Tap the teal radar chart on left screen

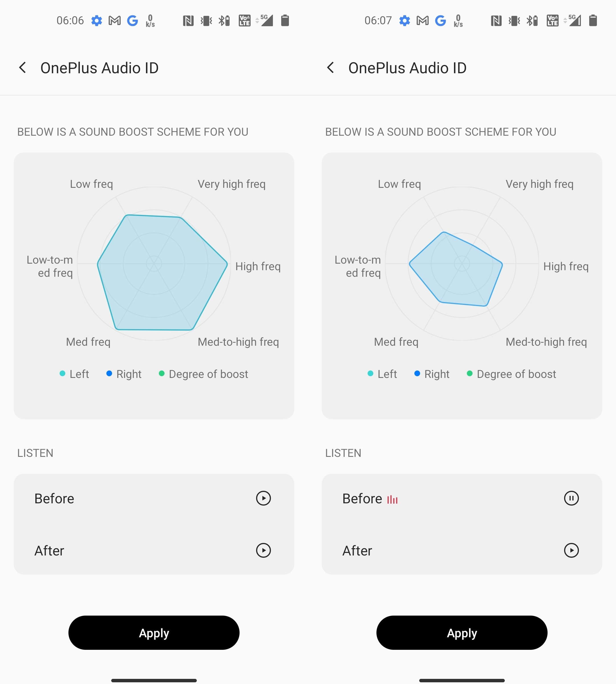(x=162, y=272)
